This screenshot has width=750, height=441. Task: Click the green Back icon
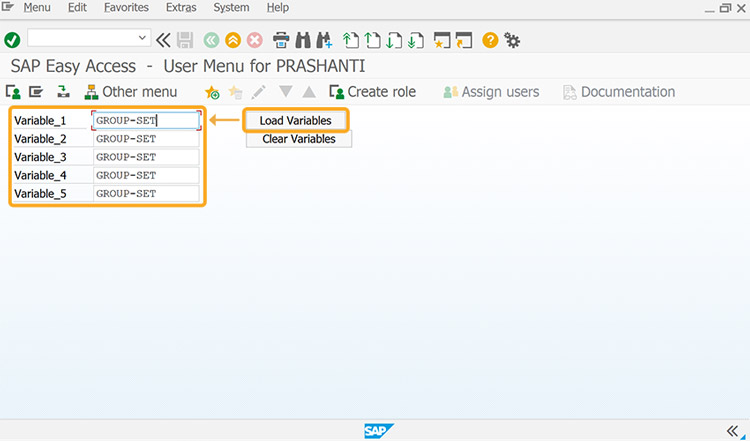click(x=211, y=40)
